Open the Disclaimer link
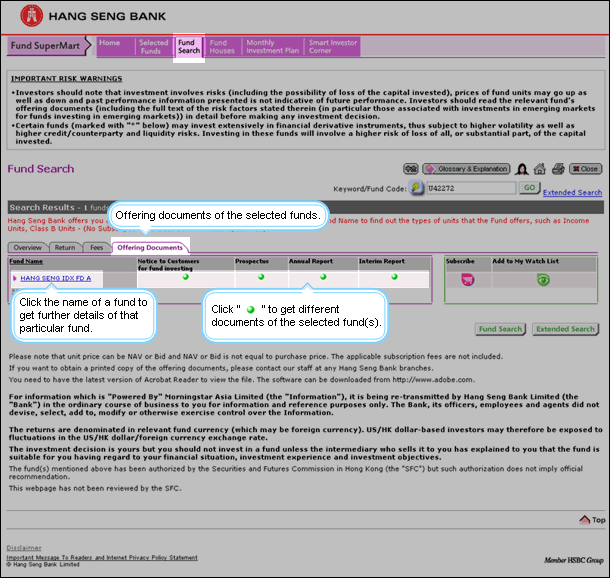Viewport: 610px width, 578px height. tap(24, 548)
